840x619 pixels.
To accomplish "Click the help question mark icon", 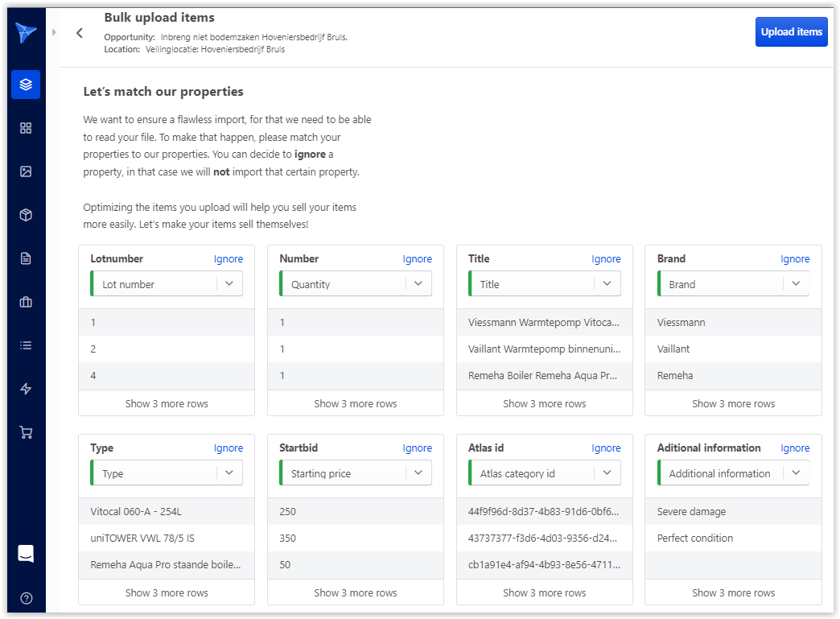I will 26,598.
